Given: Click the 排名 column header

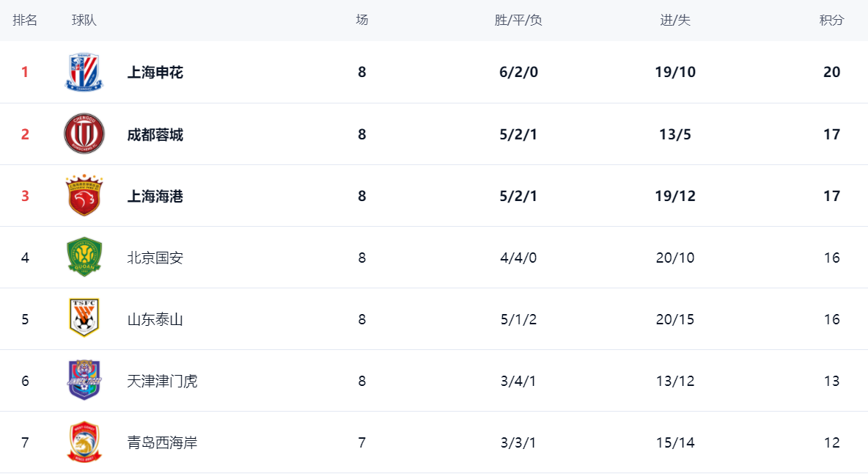Looking at the screenshot, I should tap(25, 21).
